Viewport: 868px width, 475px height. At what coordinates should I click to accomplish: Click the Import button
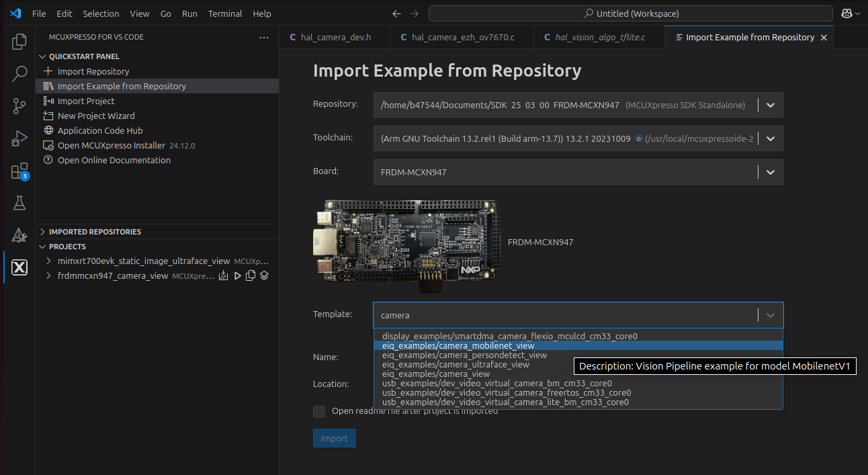click(x=334, y=438)
